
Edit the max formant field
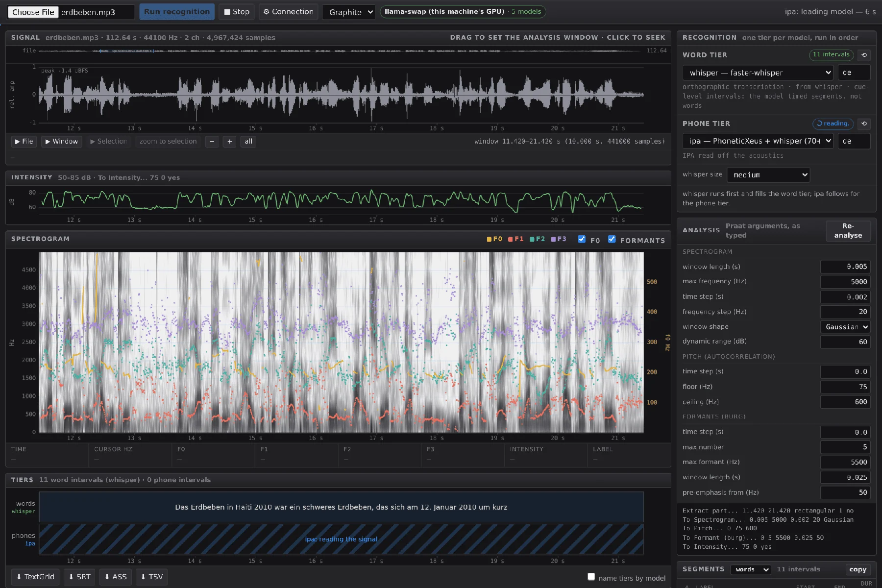pyautogui.click(x=845, y=462)
